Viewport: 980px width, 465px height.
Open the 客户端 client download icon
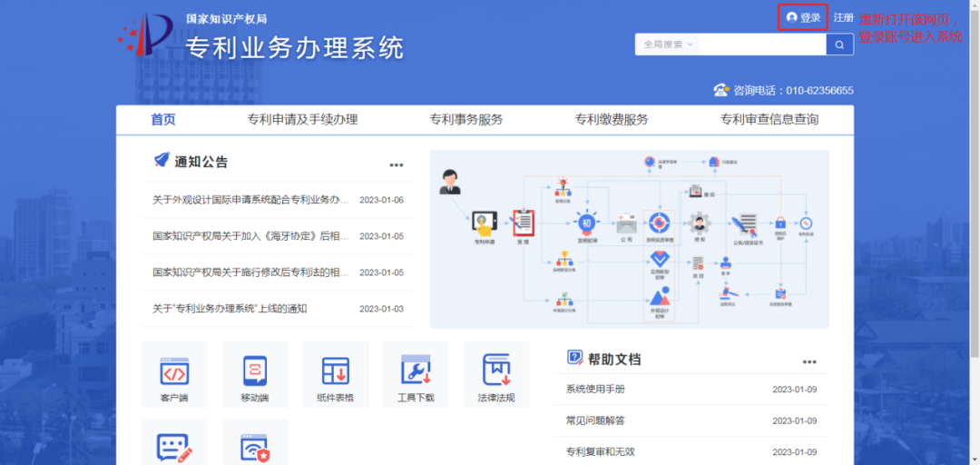[174, 375]
